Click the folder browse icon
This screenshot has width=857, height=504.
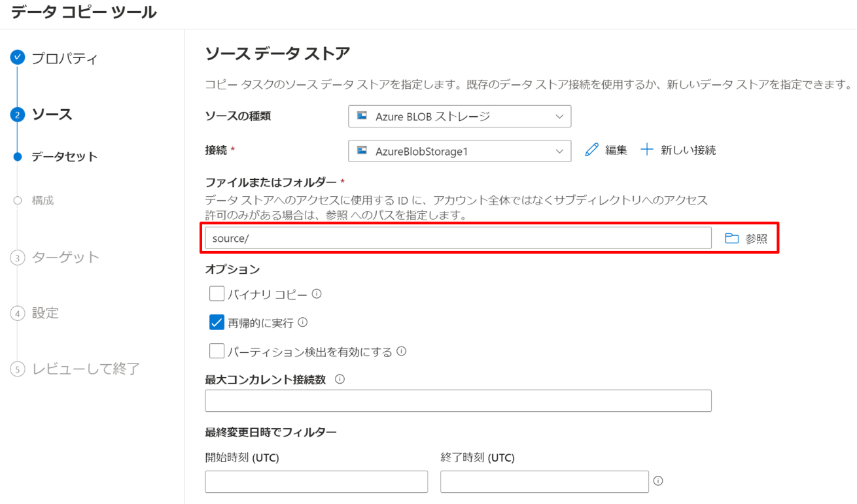(x=731, y=239)
